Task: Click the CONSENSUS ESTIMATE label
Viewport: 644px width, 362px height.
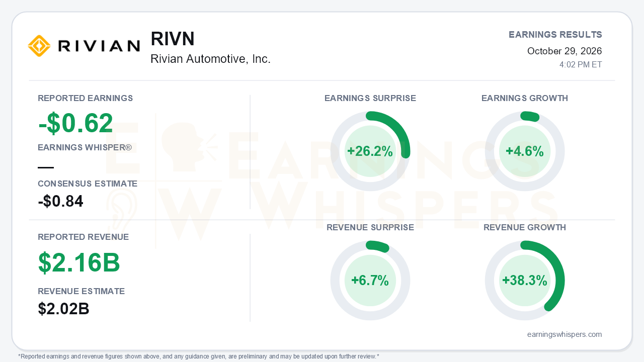Action: [88, 184]
